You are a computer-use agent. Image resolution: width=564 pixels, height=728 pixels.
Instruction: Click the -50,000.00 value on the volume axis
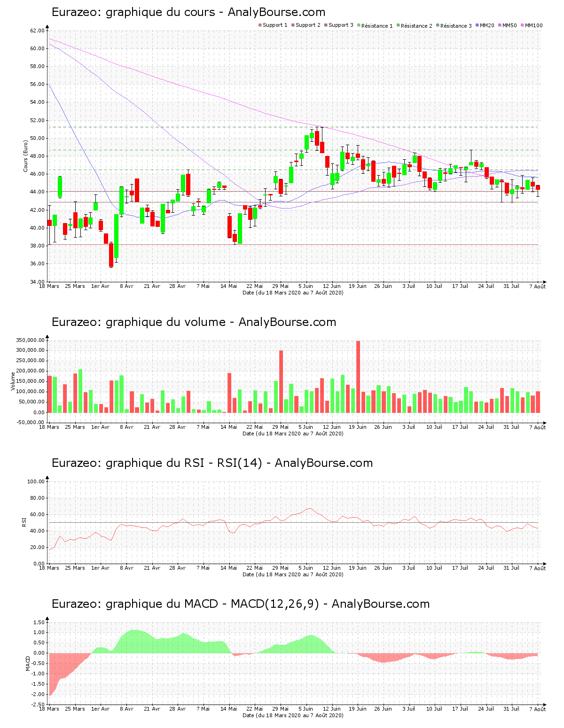(x=30, y=423)
